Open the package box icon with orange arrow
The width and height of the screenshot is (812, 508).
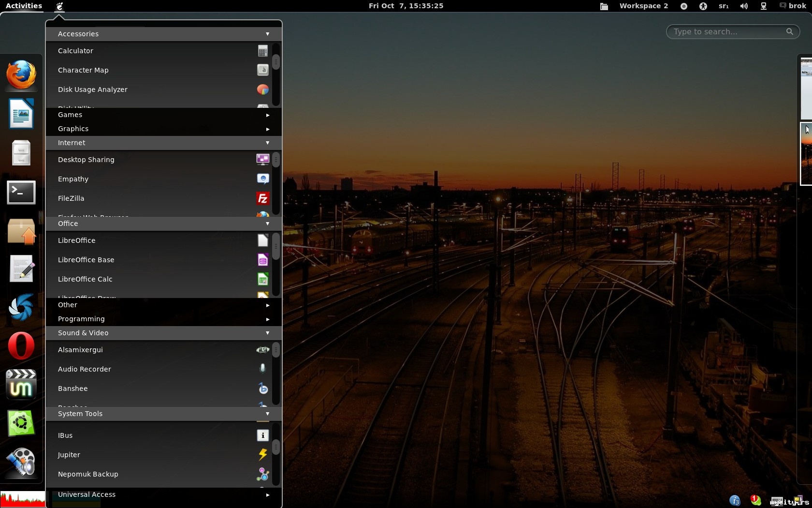(x=21, y=231)
